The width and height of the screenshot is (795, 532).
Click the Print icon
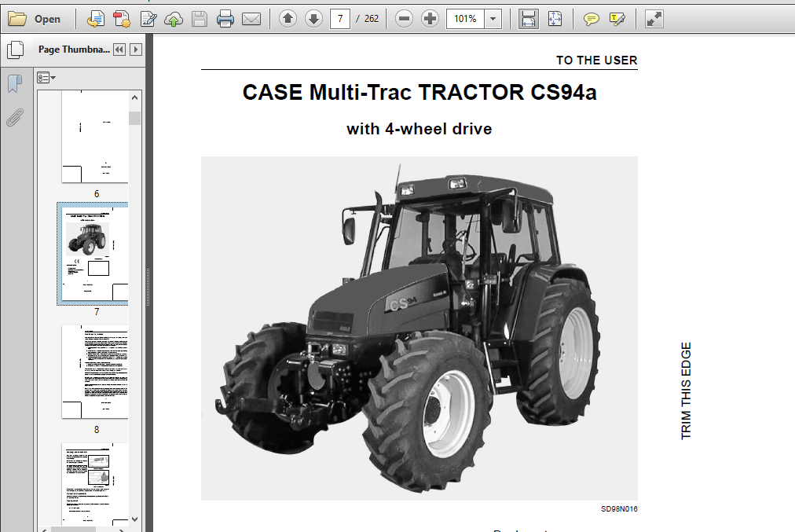pyautogui.click(x=225, y=20)
